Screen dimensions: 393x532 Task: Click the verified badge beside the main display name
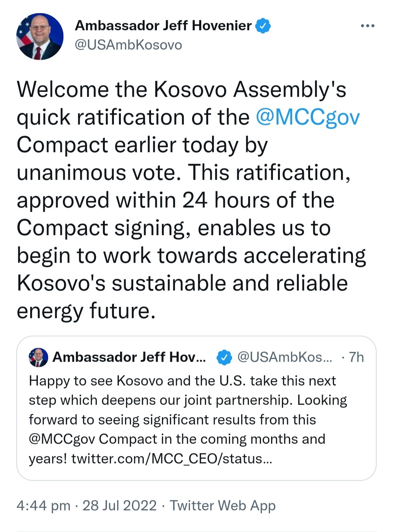(263, 26)
